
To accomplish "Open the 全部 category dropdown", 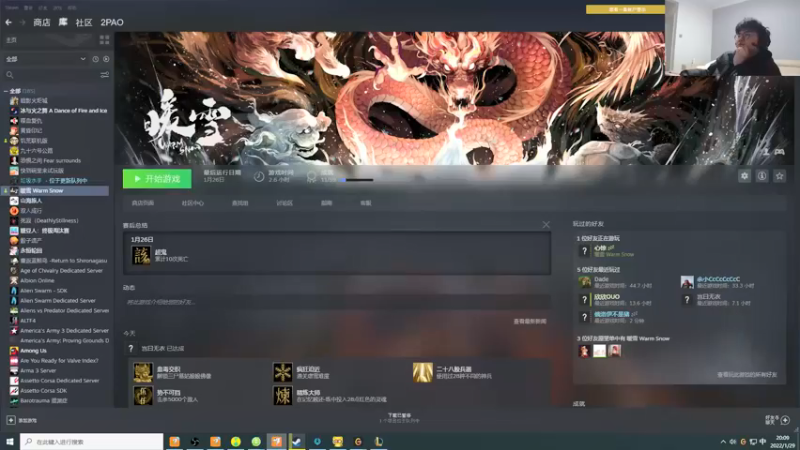I will tap(45, 59).
